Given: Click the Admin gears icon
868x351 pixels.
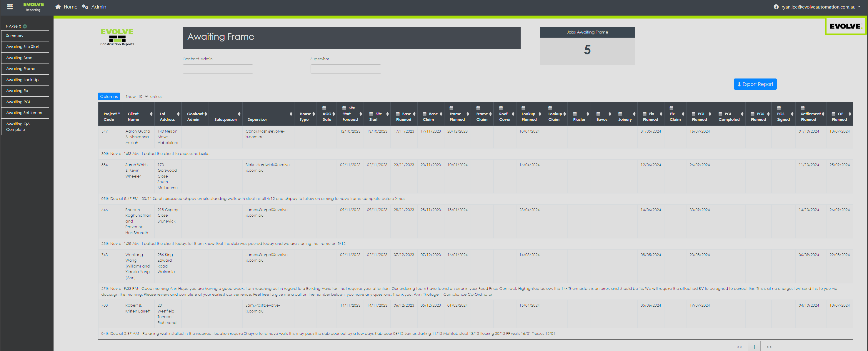Looking at the screenshot, I should [x=85, y=7].
